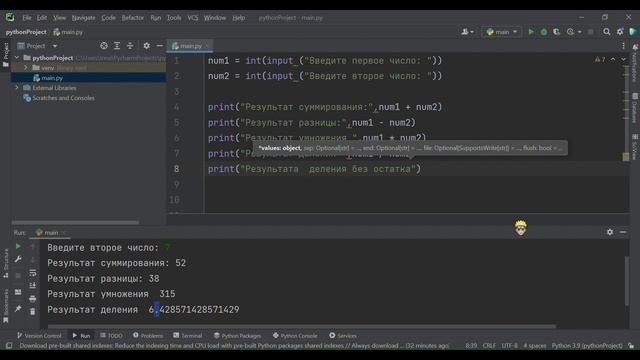Open editor tabs options menu
Viewport: 640px width, 360px height.
tap(623, 46)
